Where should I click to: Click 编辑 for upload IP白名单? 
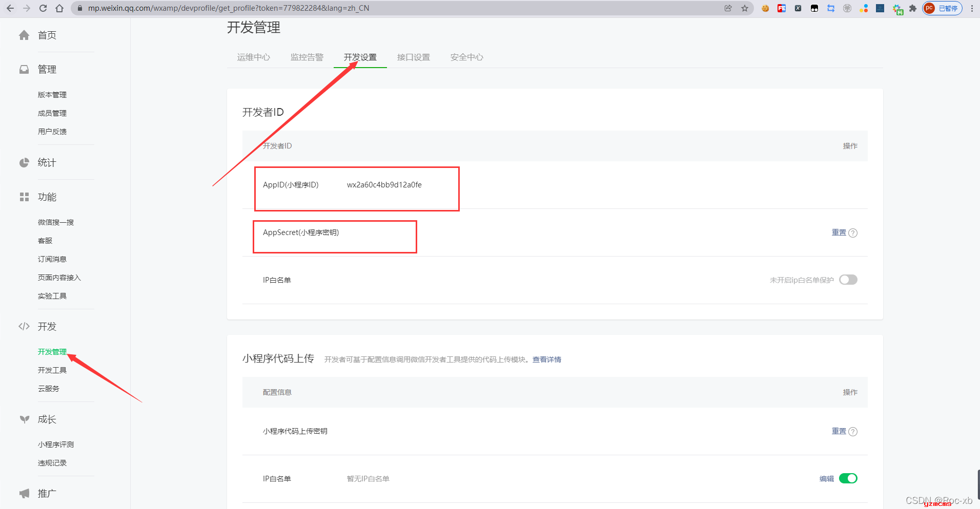click(826, 479)
